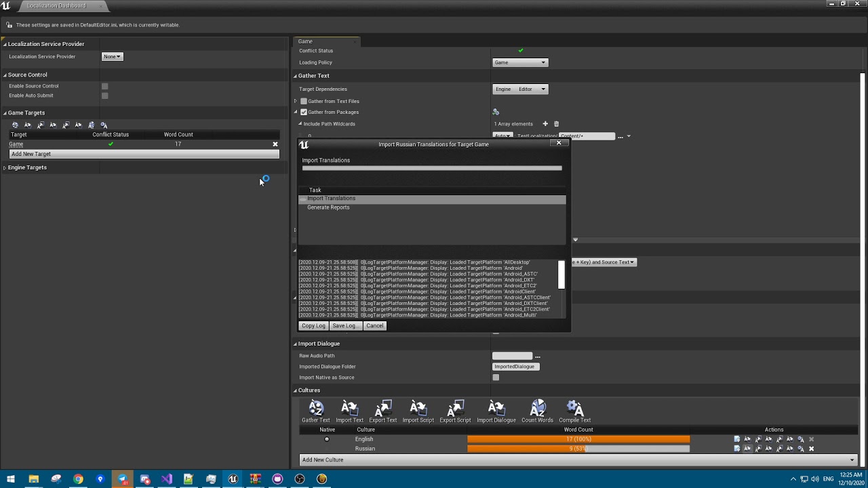This screenshot has height=488, width=868.
Task: Click compile-all icon in Game Targets toolbar
Action: pos(104,125)
